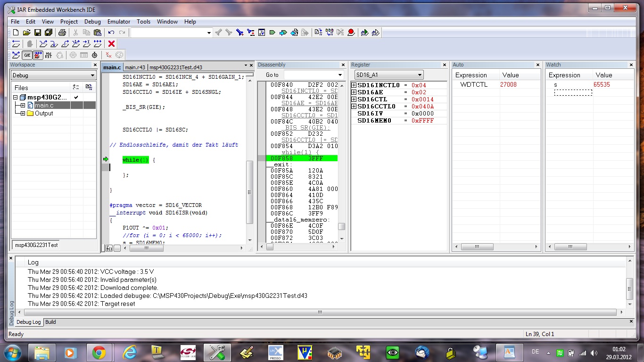Expand the SD16INCTL0 register
The image size is (644, 362).
[x=354, y=85]
